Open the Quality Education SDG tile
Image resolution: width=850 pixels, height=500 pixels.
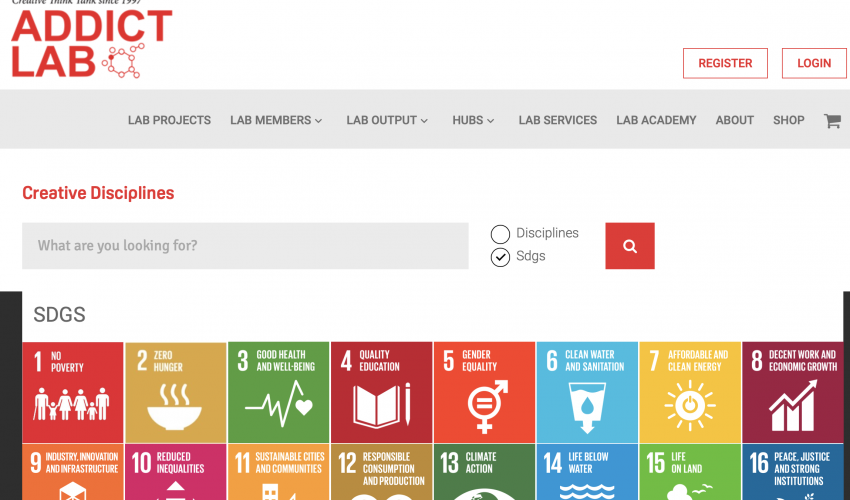(x=381, y=392)
